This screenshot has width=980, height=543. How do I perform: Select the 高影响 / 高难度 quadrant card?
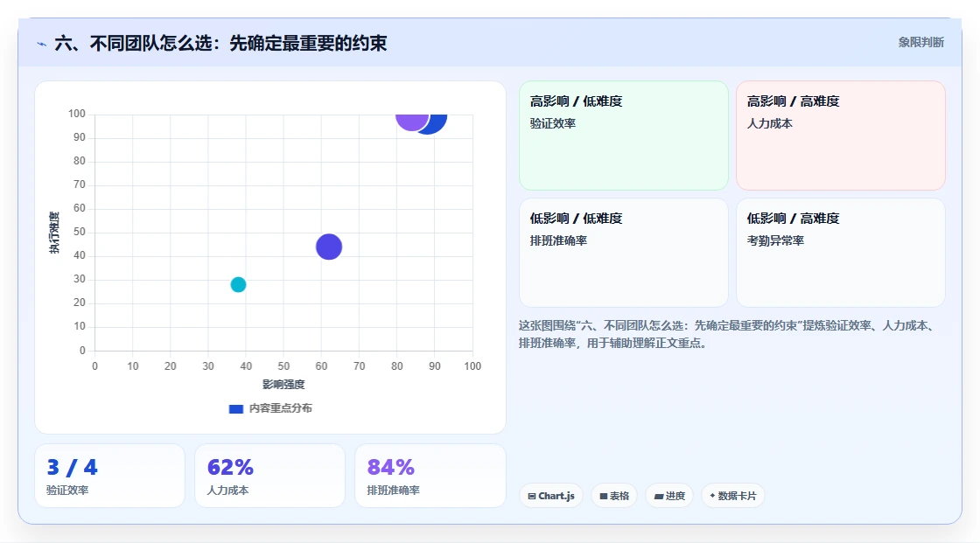(841, 135)
